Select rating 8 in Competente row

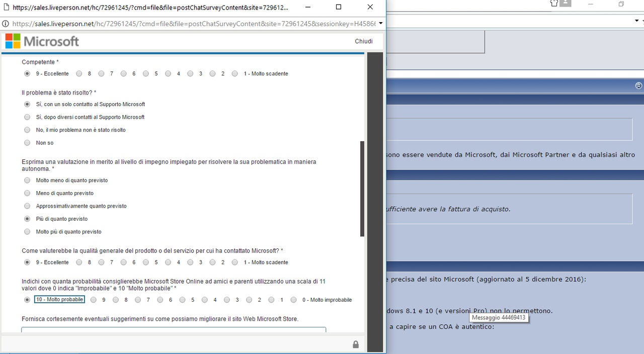[79, 73]
